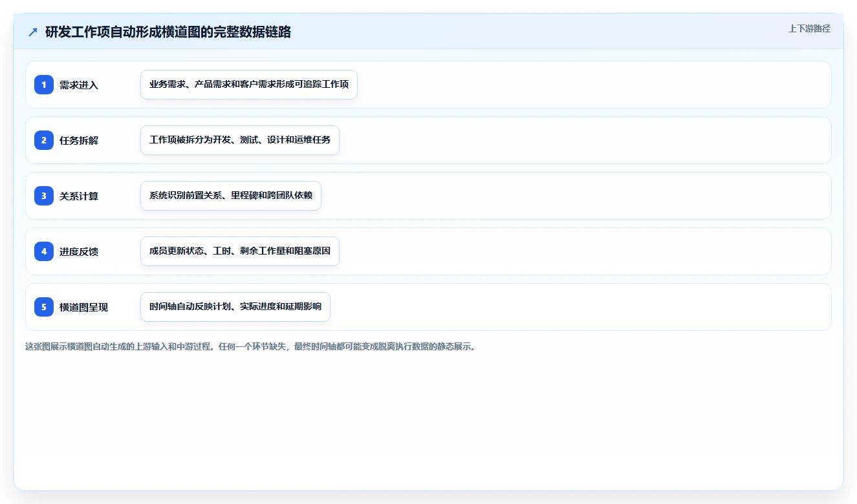
Task: Open the card 时间轴自动反映计划、实际进度和延期影响
Action: click(x=235, y=307)
